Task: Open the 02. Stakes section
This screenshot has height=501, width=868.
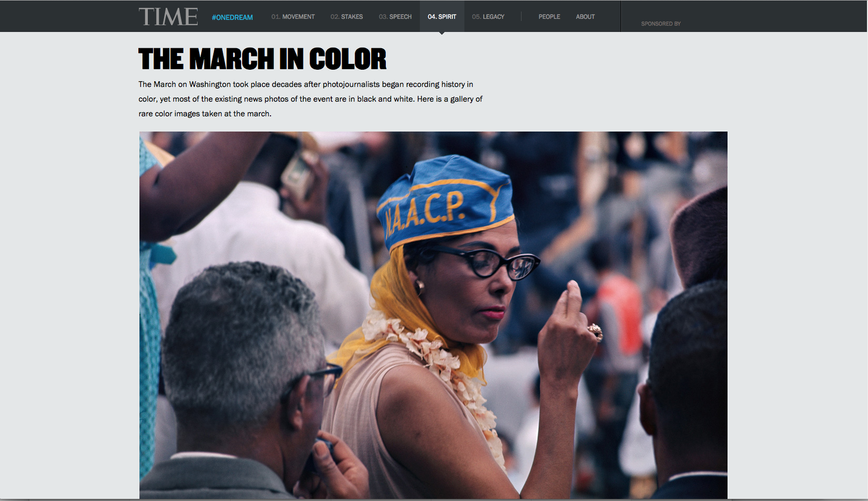Action: coord(346,17)
